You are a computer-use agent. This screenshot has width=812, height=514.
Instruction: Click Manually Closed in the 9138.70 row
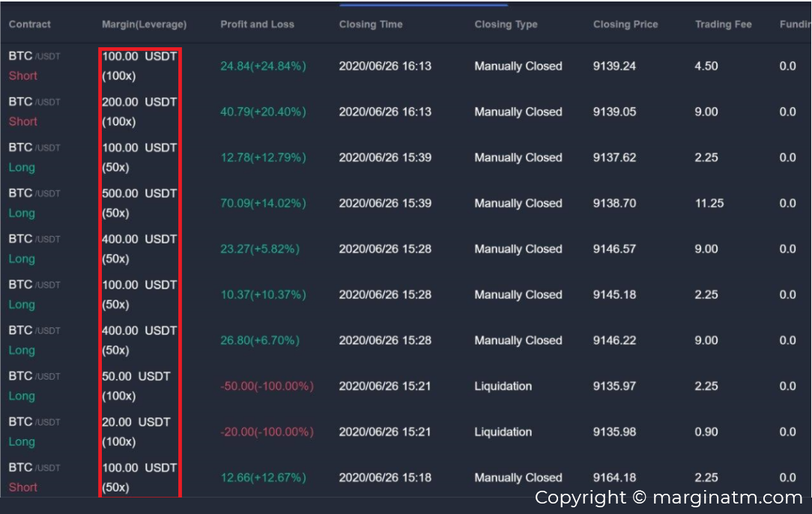click(518, 203)
